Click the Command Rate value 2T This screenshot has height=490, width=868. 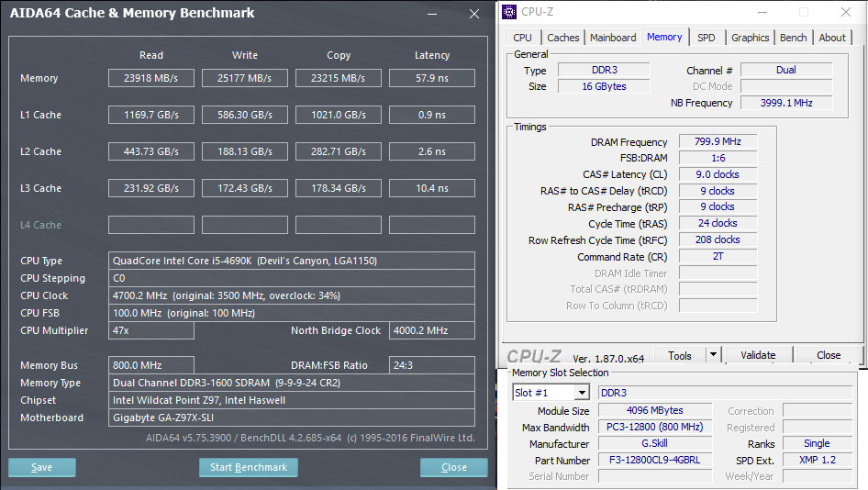pyautogui.click(x=718, y=256)
